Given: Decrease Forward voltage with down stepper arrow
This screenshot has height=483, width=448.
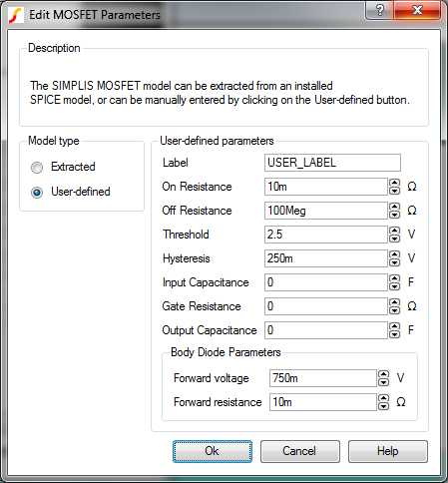Looking at the screenshot, I should click(383, 382).
